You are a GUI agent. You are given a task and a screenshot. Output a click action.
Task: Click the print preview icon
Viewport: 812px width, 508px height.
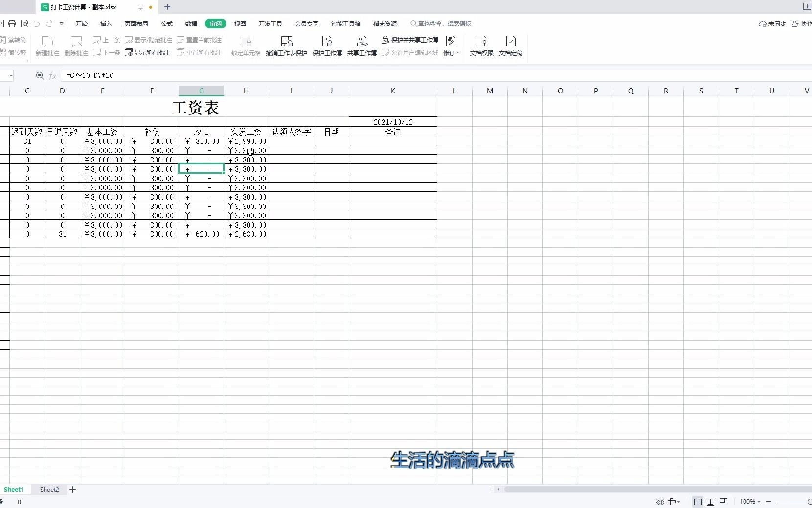tap(24, 23)
